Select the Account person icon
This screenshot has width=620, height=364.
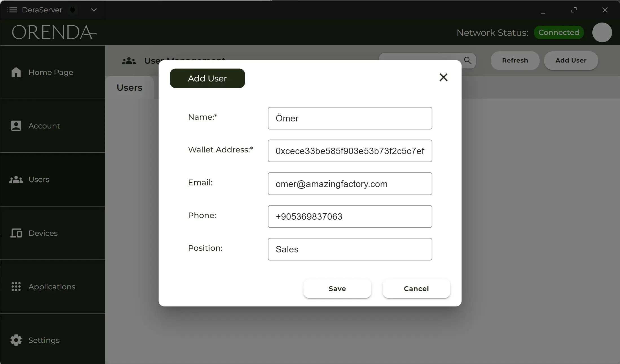pos(16,126)
